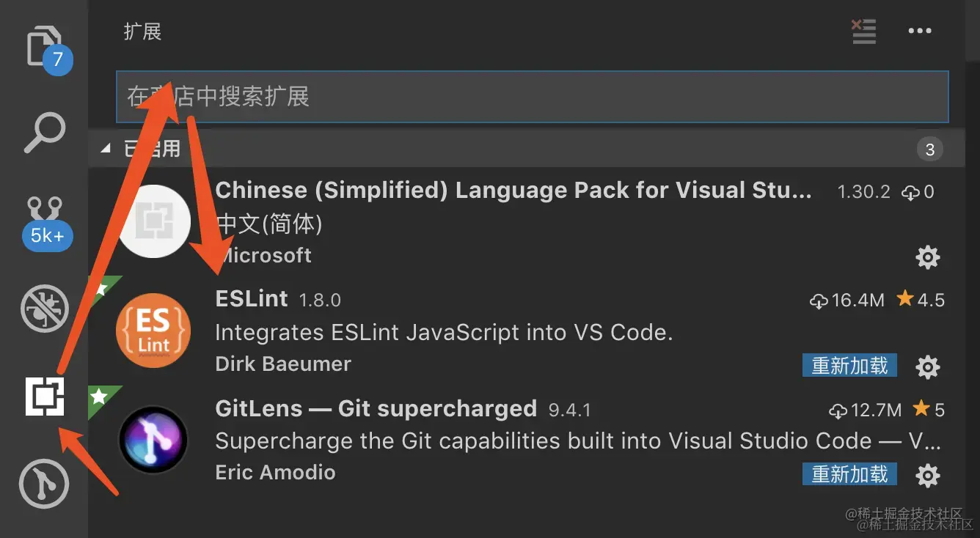Select the Extensions view icon
Screen dimensions: 980x538
[45, 397]
